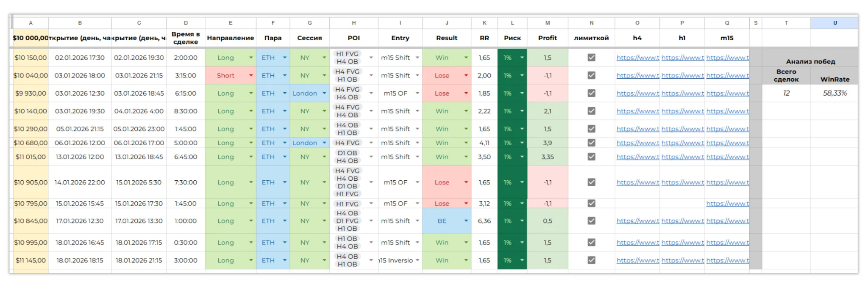Screen dimensions: 868x289
Task: Open the ETH pair dropdown in the $10 290,00 row
Action: [285, 129]
